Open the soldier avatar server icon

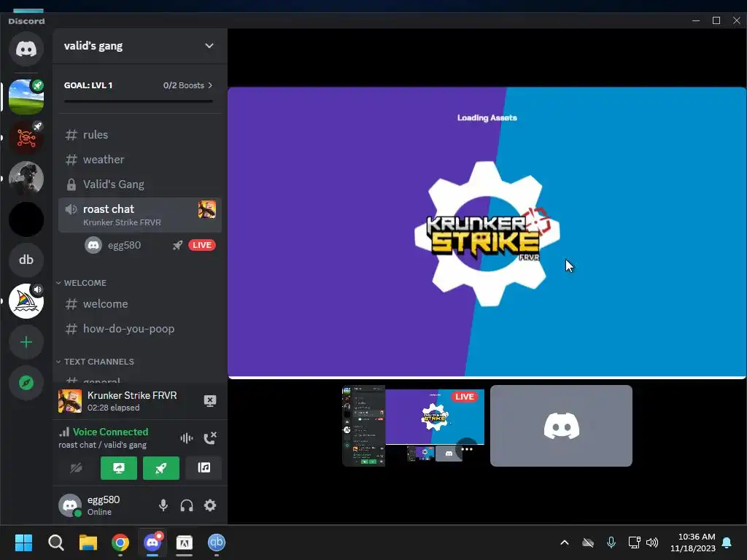(26, 178)
